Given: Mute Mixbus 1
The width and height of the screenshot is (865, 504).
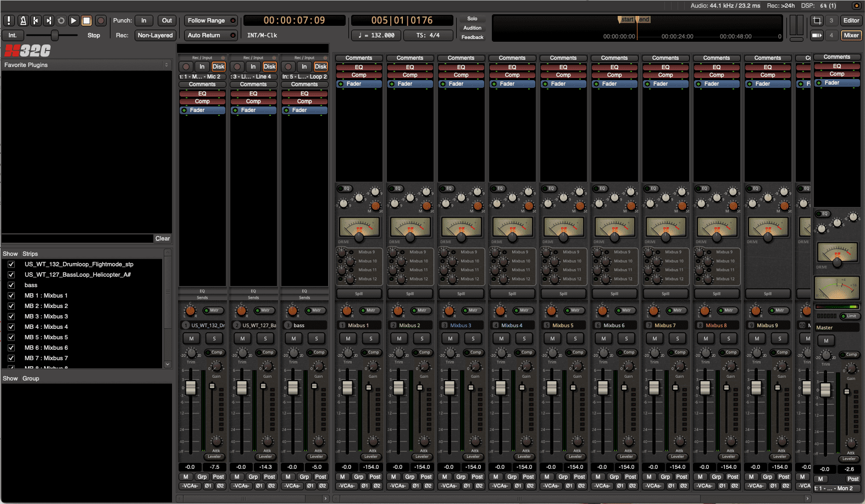Looking at the screenshot, I should (348, 338).
